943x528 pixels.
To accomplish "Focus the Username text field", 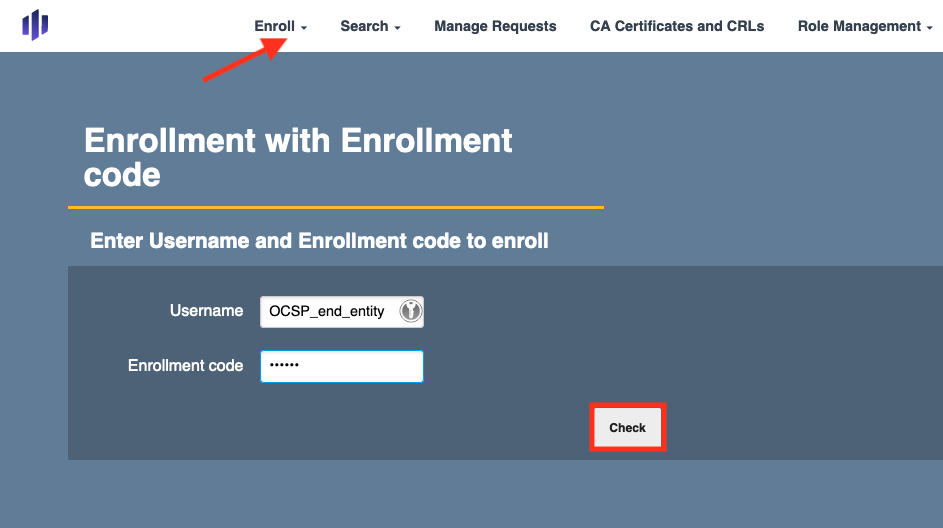I will [330, 311].
